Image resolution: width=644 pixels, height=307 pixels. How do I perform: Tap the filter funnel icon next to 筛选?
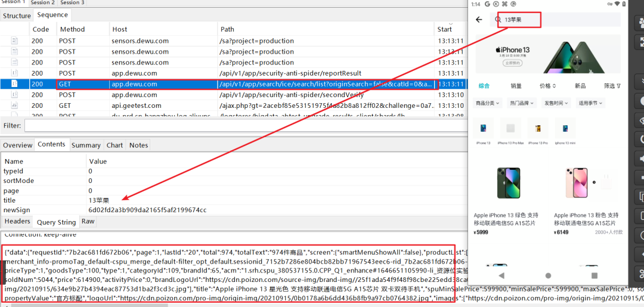(618, 86)
